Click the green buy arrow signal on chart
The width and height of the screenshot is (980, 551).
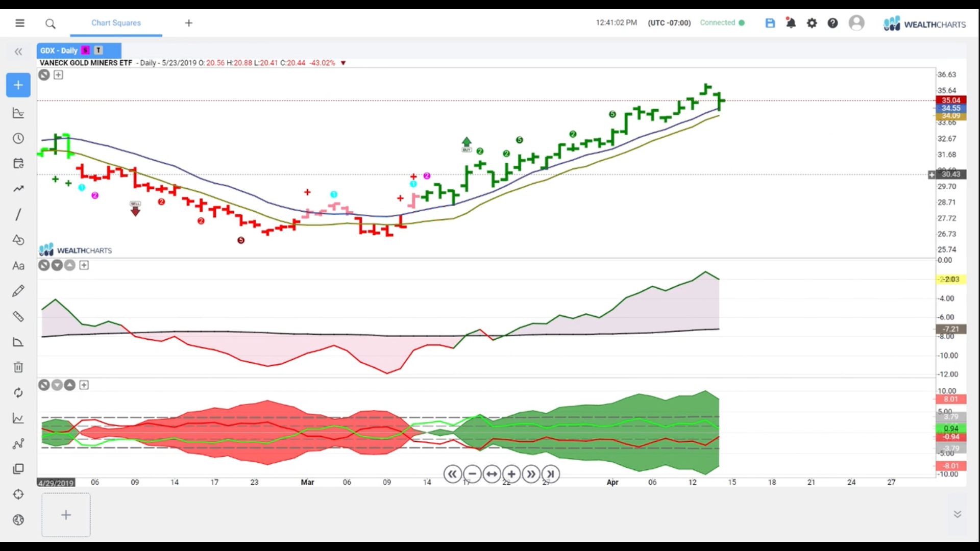467,144
